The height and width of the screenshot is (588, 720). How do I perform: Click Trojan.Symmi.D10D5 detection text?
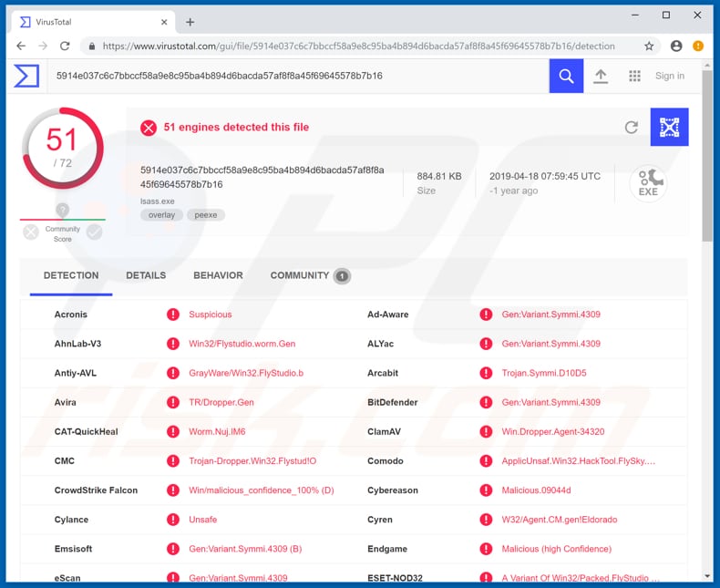pos(544,373)
